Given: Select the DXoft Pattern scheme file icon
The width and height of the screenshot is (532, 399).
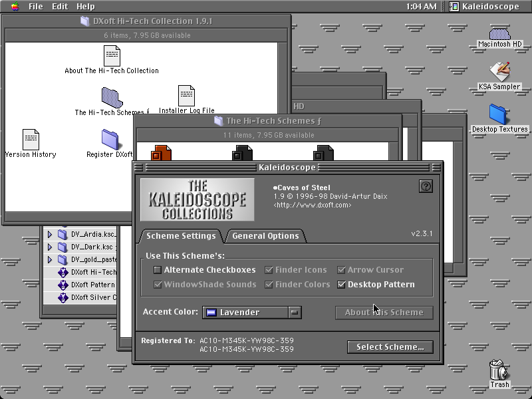Looking at the screenshot, I should (x=63, y=285).
